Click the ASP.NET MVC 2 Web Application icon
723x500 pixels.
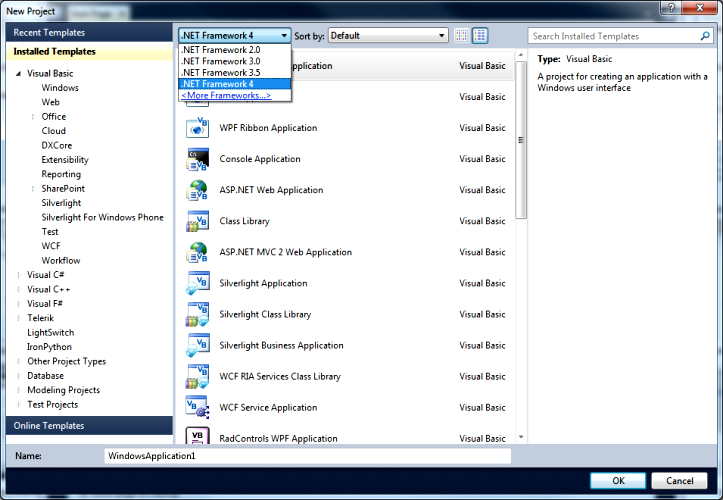pos(197,252)
